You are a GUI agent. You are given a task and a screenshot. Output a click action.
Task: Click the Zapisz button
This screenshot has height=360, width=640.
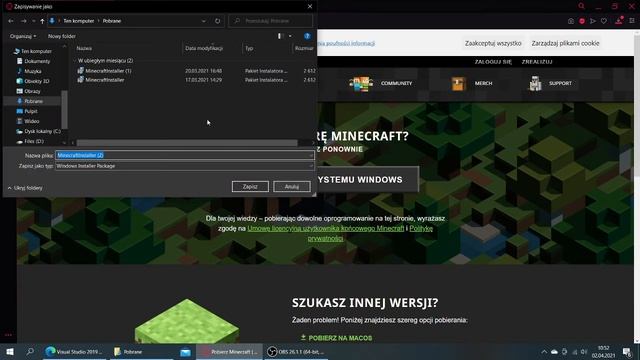250,187
